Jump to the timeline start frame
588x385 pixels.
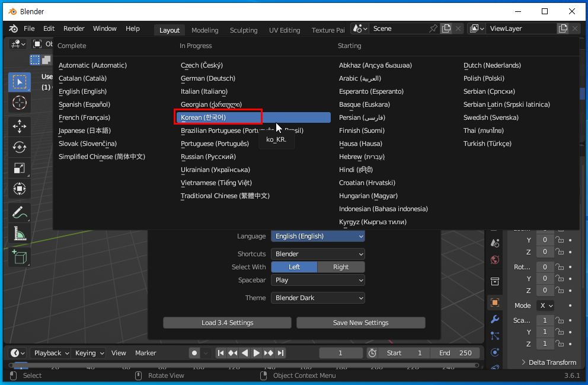(x=221, y=353)
